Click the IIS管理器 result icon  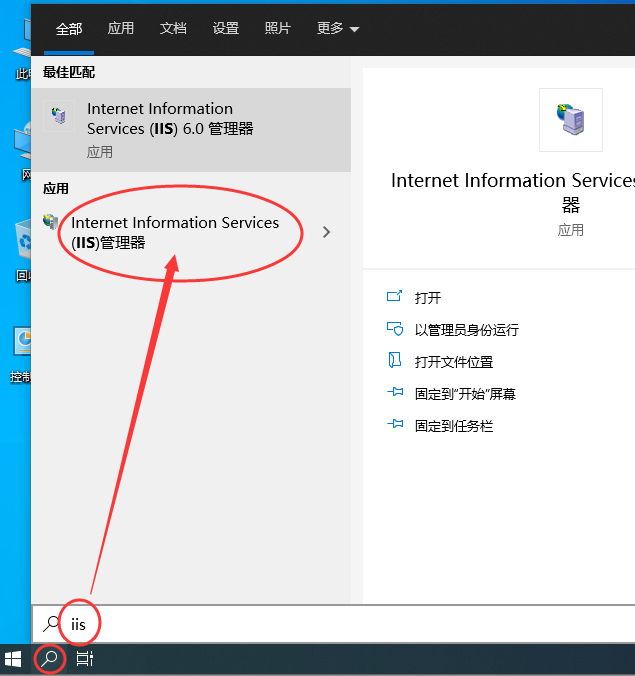50,221
